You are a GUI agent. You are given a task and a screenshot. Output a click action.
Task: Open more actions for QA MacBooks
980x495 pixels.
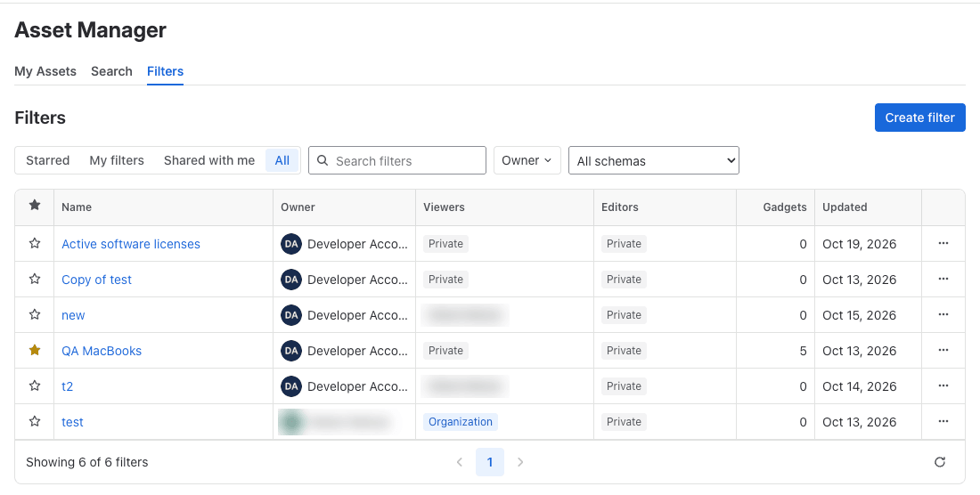tap(943, 350)
